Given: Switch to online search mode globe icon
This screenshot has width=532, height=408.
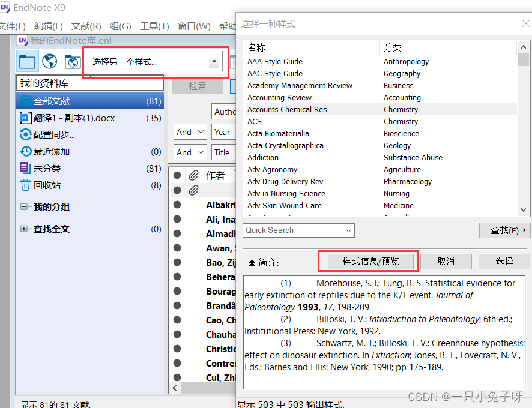Looking at the screenshot, I should click(x=49, y=61).
